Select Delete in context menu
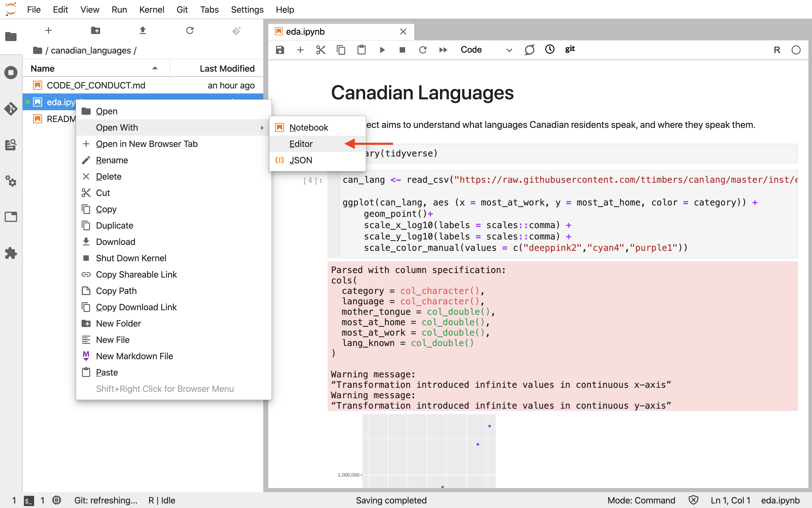This screenshot has width=812, height=508. tap(174, 176)
